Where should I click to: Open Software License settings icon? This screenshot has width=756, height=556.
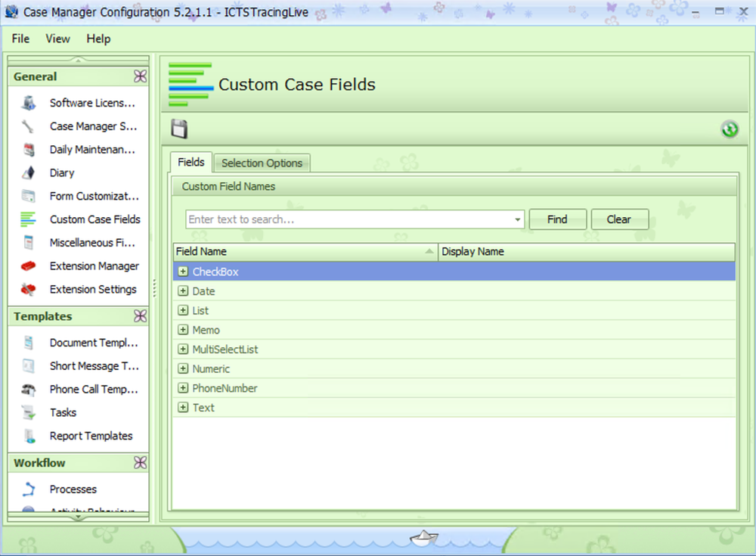pos(29,103)
